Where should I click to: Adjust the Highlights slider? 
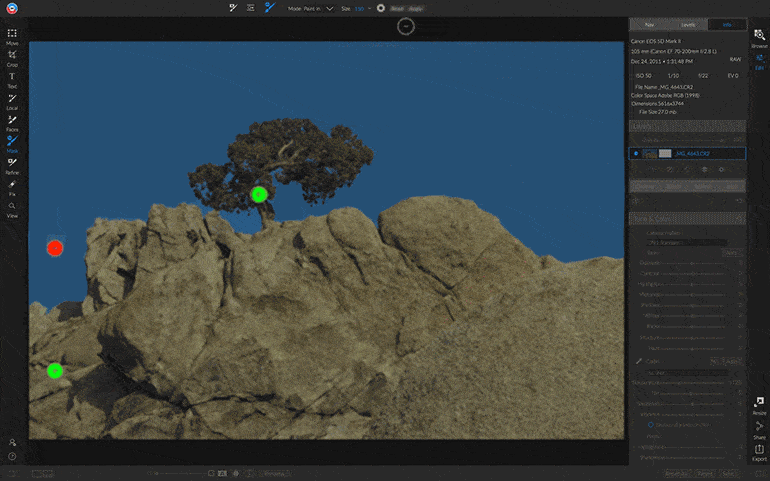point(693,284)
